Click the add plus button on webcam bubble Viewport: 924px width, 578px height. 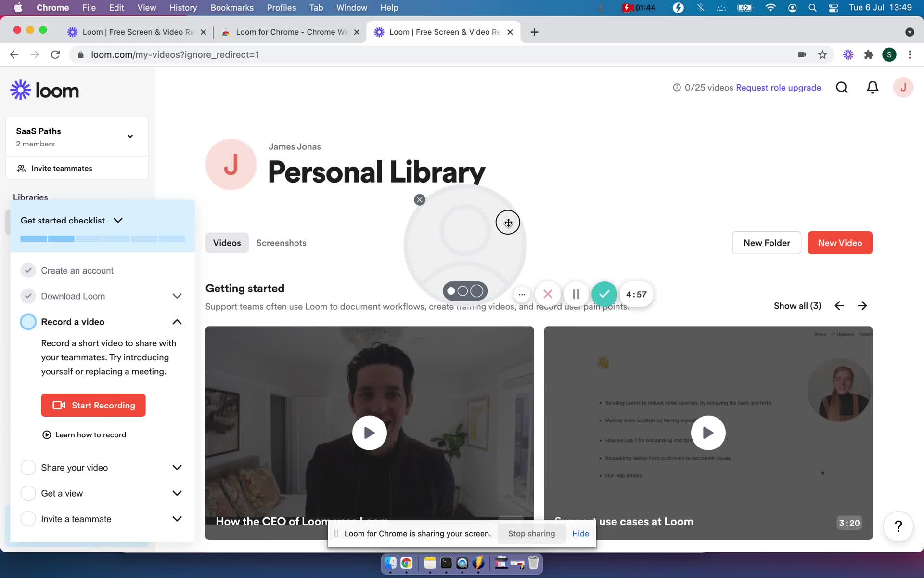(508, 223)
